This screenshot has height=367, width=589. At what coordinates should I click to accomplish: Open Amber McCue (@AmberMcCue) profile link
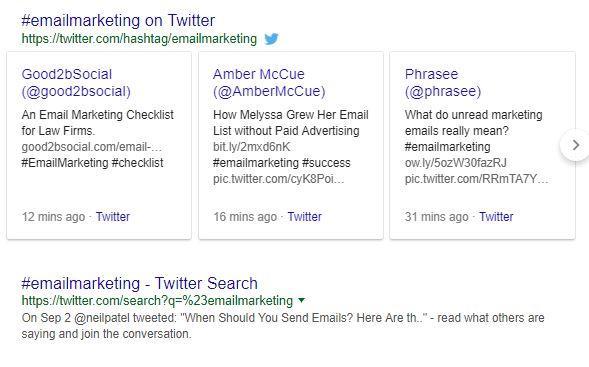[269, 83]
